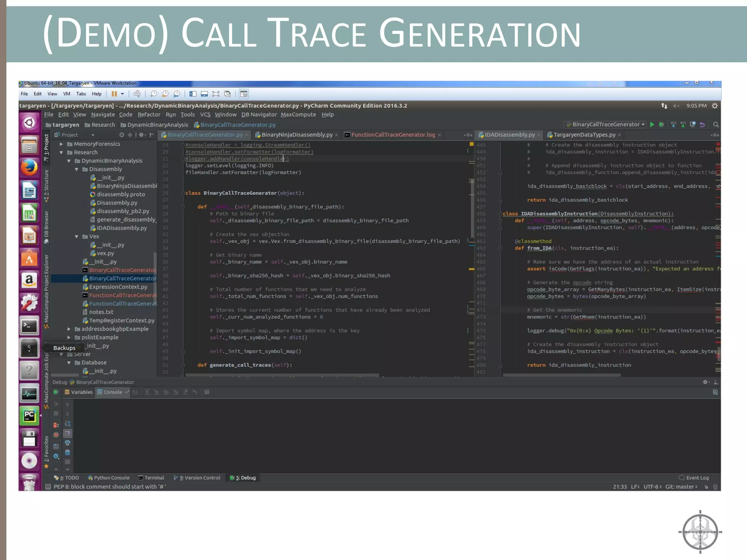The height and width of the screenshot is (560, 747).
Task: Expand pslistExample folder
Action: tap(69, 337)
